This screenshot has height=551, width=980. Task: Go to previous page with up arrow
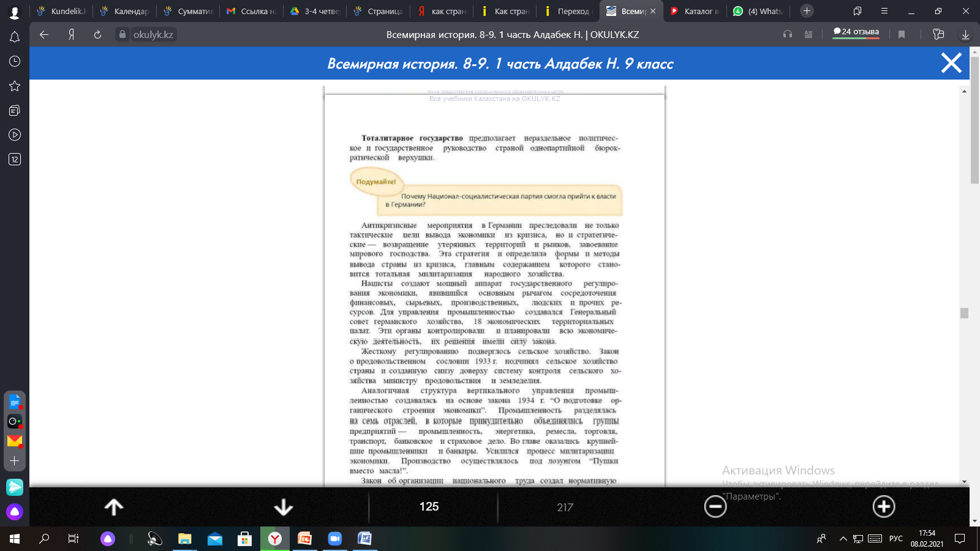[x=114, y=507]
